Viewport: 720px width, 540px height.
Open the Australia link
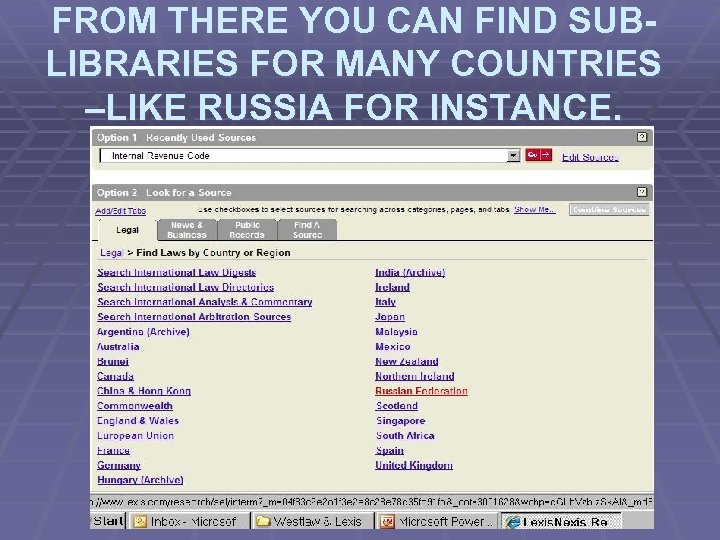(118, 347)
